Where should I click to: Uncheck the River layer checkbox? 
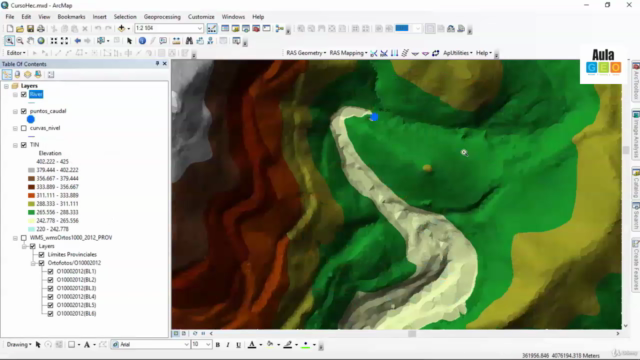pyautogui.click(x=24, y=94)
